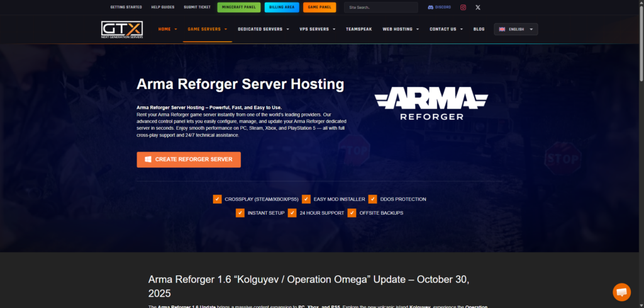Open Help Guides
644x308 pixels.
[163, 8]
